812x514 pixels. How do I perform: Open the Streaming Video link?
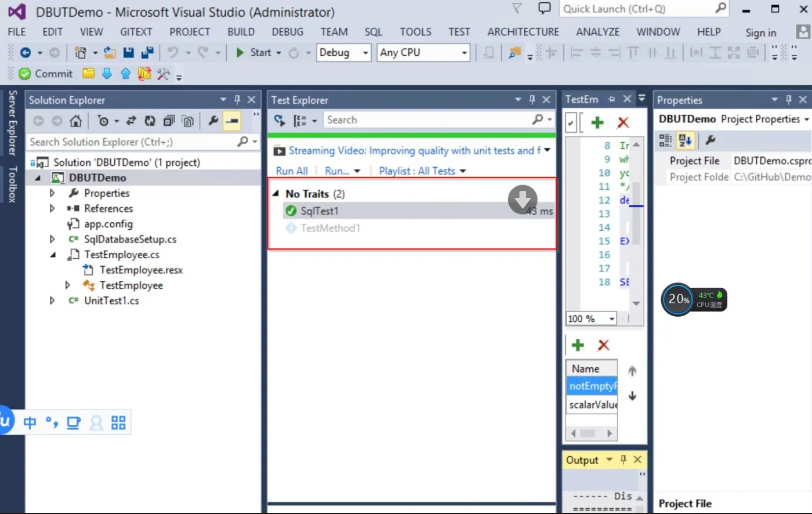coord(414,151)
